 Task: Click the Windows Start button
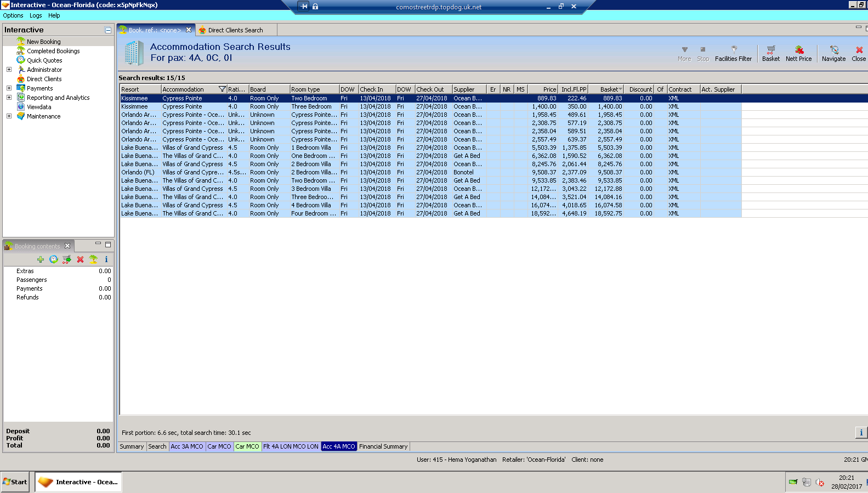click(15, 482)
